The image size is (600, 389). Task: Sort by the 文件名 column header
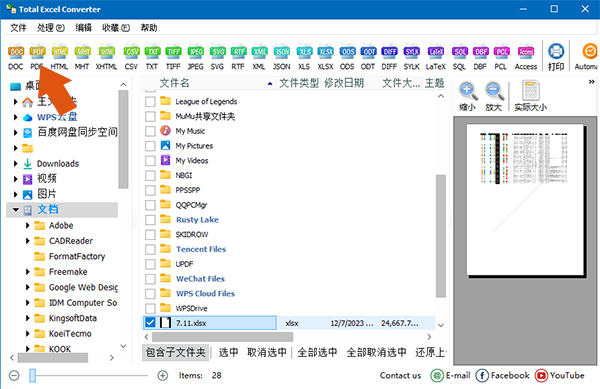[x=174, y=83]
